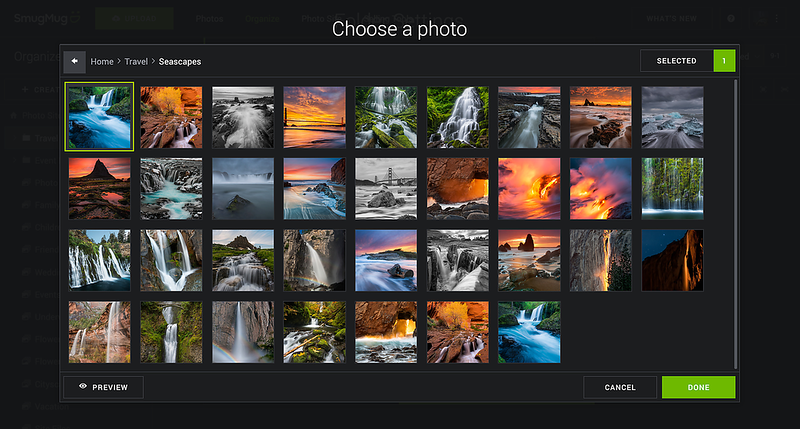The image size is (800, 429).
Task: Confirm with the Done button
Action: click(698, 387)
